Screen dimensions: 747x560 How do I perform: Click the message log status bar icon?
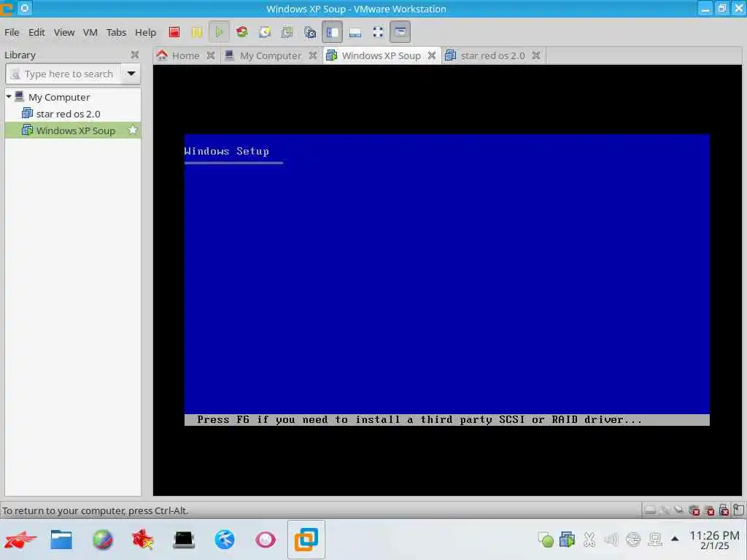[x=738, y=510]
